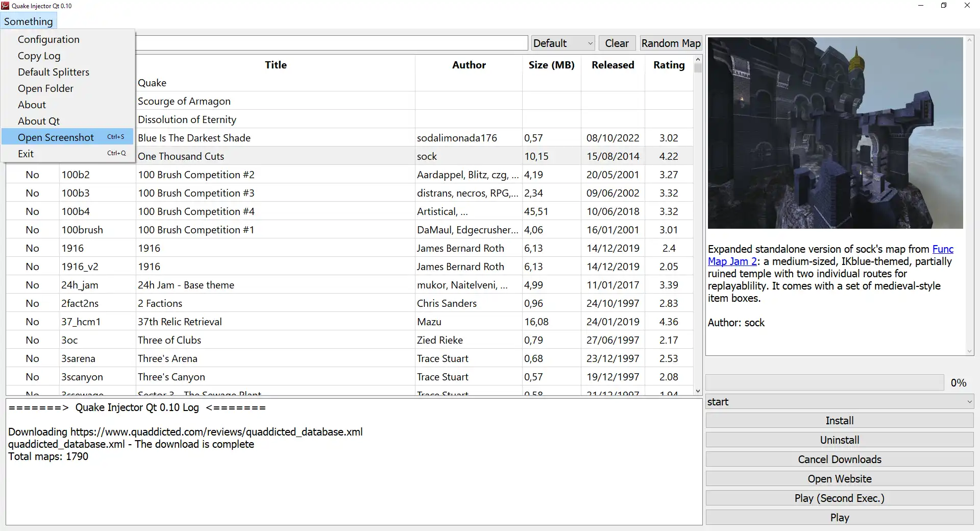Screen dimensions: 980x531
Task: Sort by Released column header
Action: point(612,65)
